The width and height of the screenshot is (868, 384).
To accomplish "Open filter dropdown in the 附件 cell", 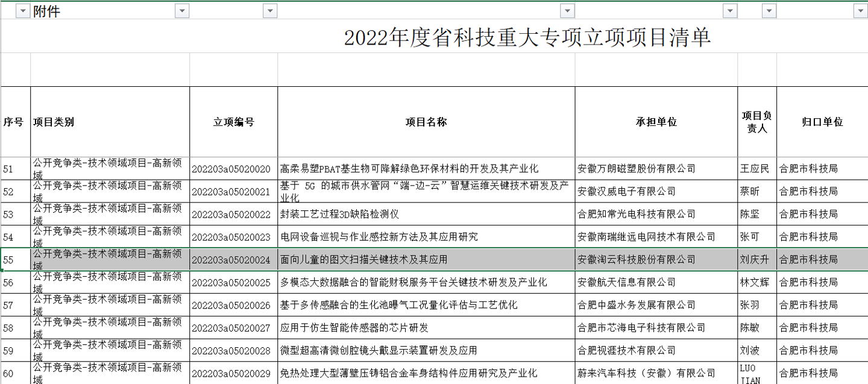I will [x=181, y=11].
